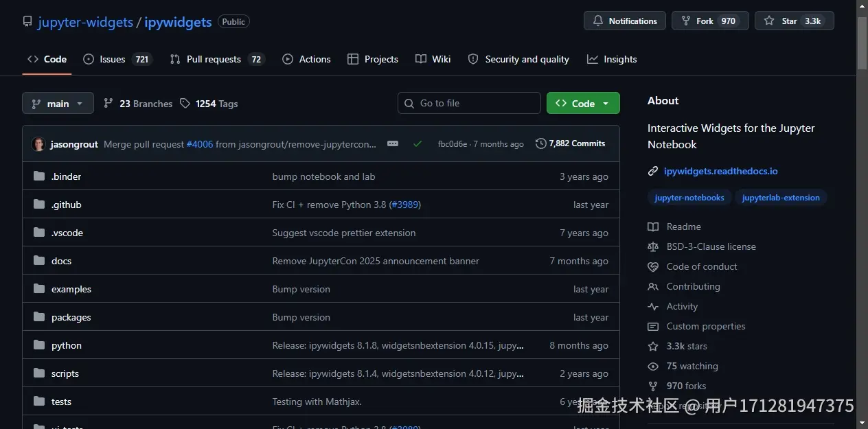Screen dimensions: 868x429
Task: Open 'Testing with Mathjax.' commit message
Action: click(x=317, y=402)
